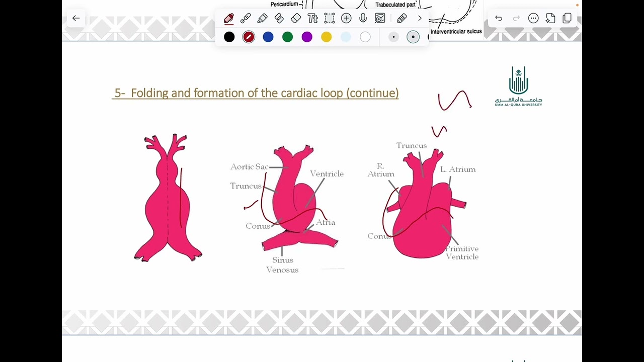This screenshot has width=644, height=362.
Task: Start audio recording with microphone icon
Action: [x=363, y=19]
